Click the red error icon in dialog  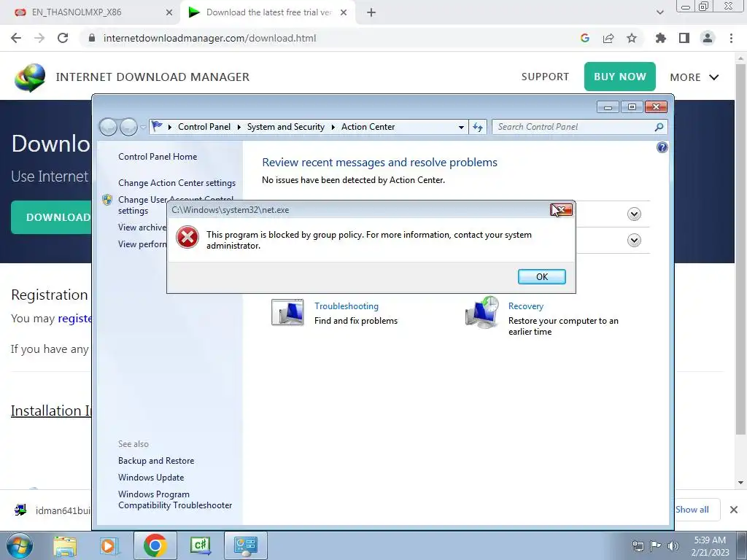(x=187, y=237)
